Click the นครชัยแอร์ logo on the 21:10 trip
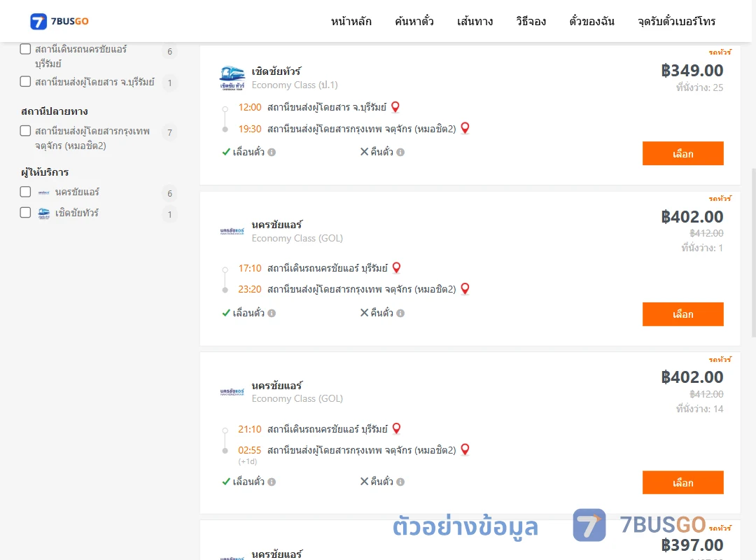This screenshot has width=756, height=560. click(x=232, y=392)
